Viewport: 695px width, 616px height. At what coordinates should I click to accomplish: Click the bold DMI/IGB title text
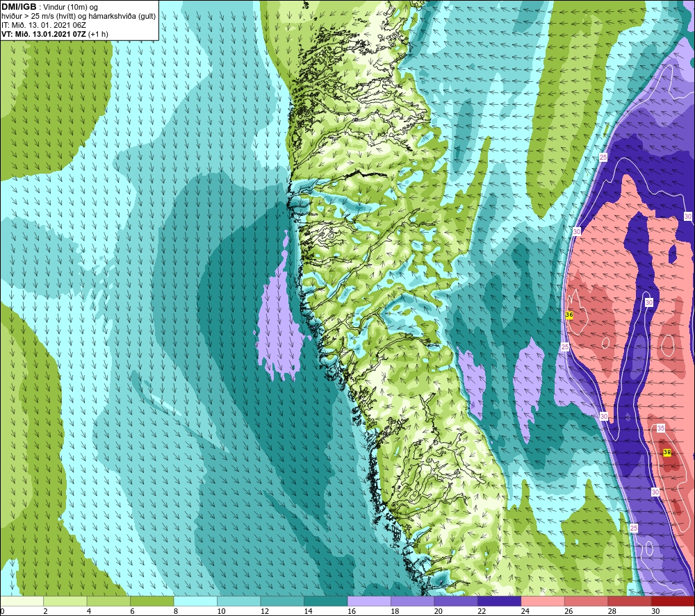click(19, 7)
